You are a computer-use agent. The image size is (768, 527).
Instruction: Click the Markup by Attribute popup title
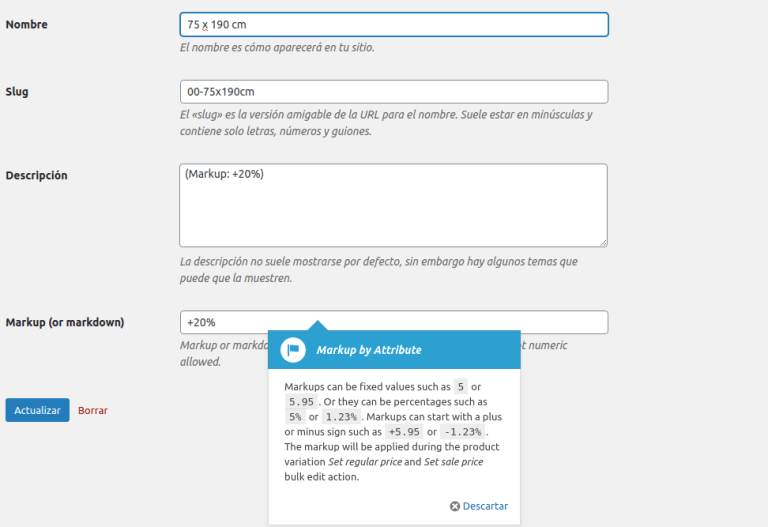(x=369, y=350)
